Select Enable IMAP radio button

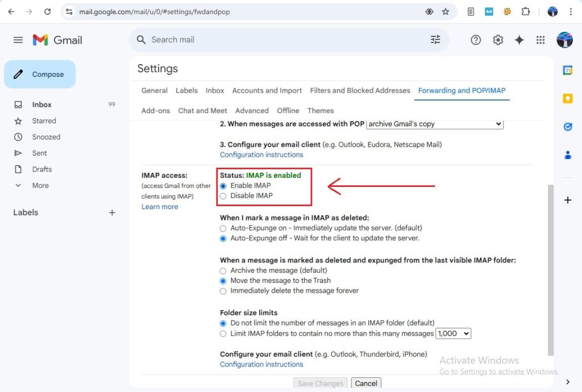point(223,186)
